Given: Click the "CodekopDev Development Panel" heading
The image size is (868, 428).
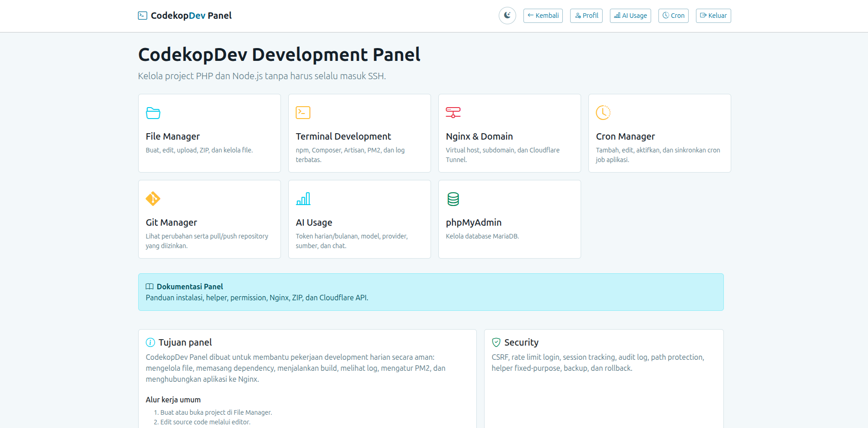Looking at the screenshot, I should click(279, 54).
